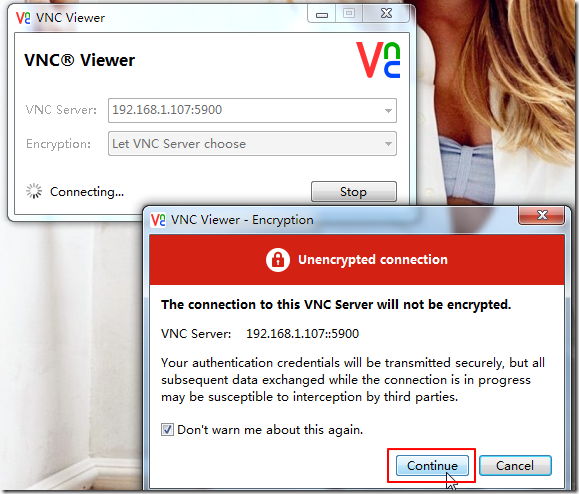Open the Encryption dropdown arrow
The width and height of the screenshot is (579, 494).
click(x=388, y=144)
